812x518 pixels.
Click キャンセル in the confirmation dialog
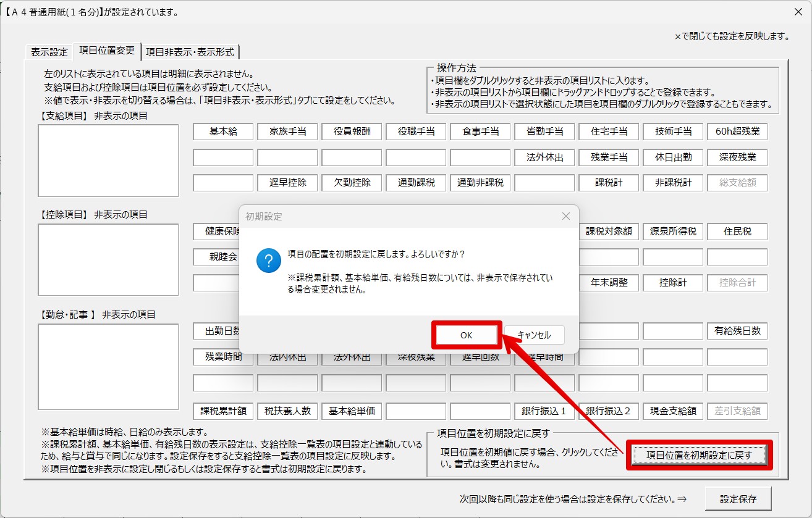pyautogui.click(x=534, y=335)
